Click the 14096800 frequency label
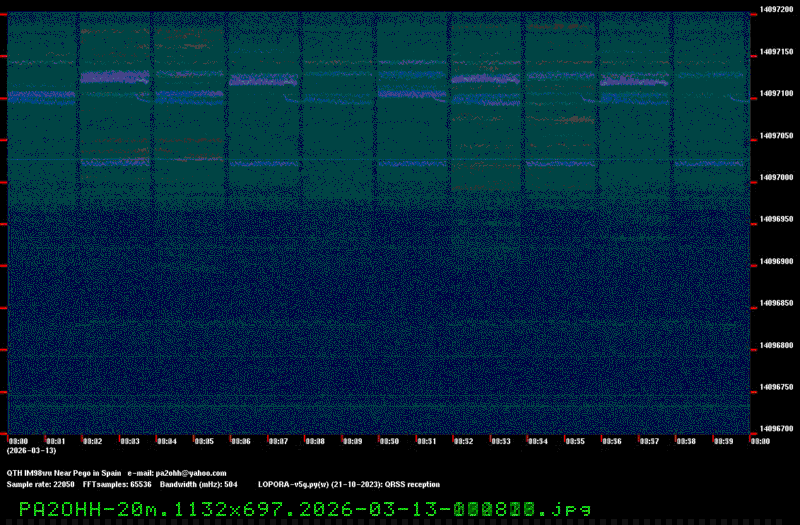The width and height of the screenshot is (800, 525). [776, 345]
